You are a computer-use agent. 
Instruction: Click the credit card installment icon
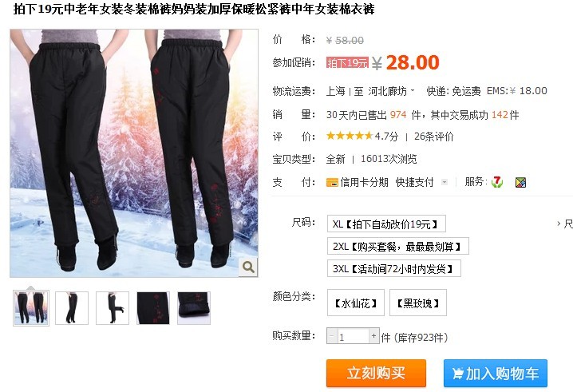(x=332, y=182)
